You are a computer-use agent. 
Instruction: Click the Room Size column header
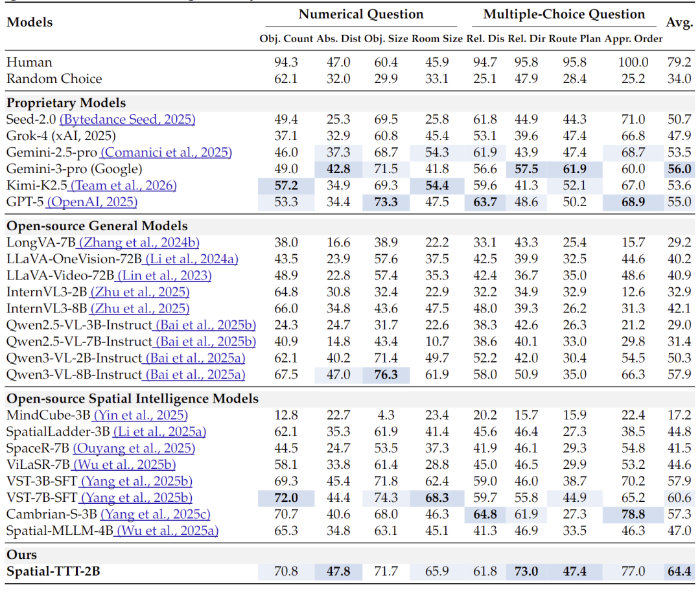[437, 40]
